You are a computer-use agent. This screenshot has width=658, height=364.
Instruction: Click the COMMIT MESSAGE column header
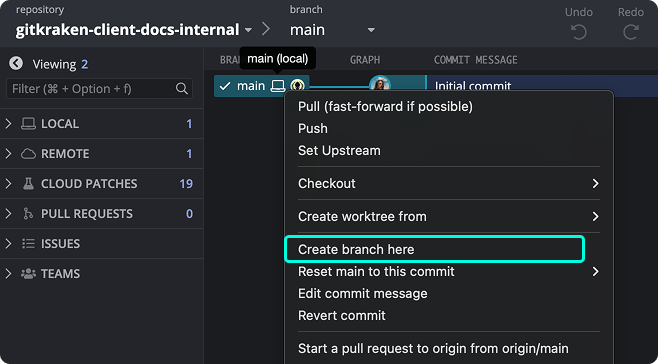click(475, 60)
